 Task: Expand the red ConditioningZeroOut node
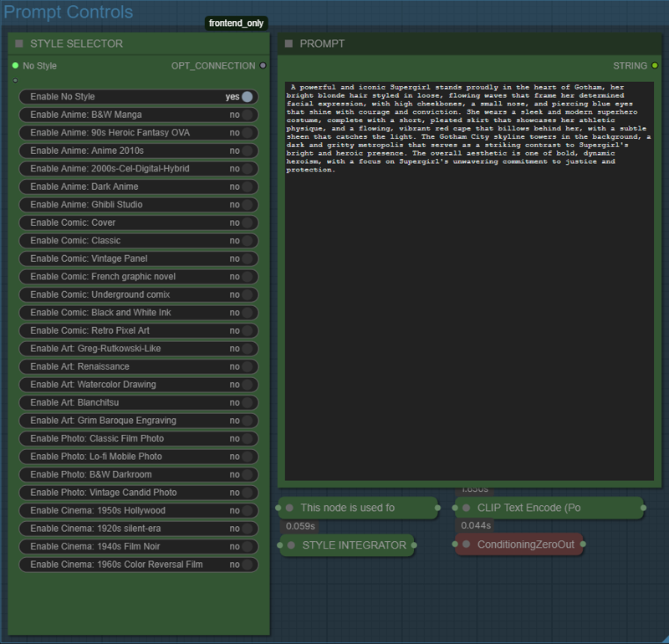point(466,544)
